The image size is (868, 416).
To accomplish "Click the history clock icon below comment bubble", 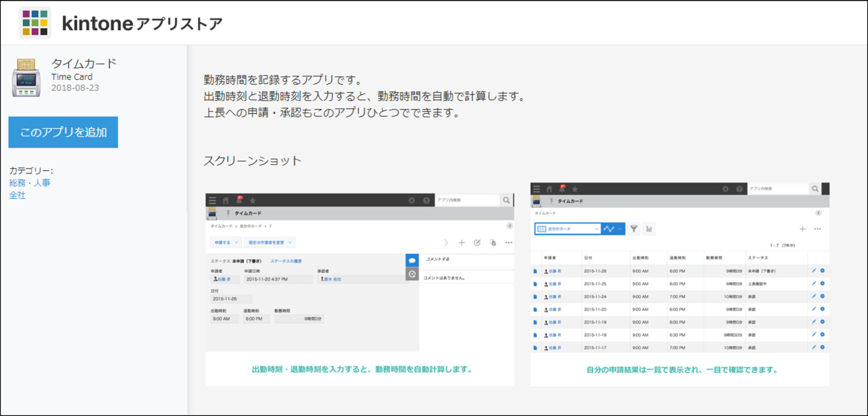I will pyautogui.click(x=412, y=274).
